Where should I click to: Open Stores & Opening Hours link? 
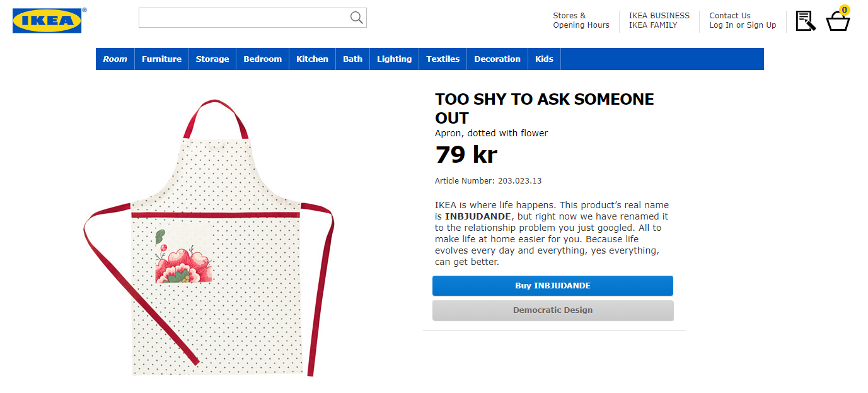(x=581, y=20)
